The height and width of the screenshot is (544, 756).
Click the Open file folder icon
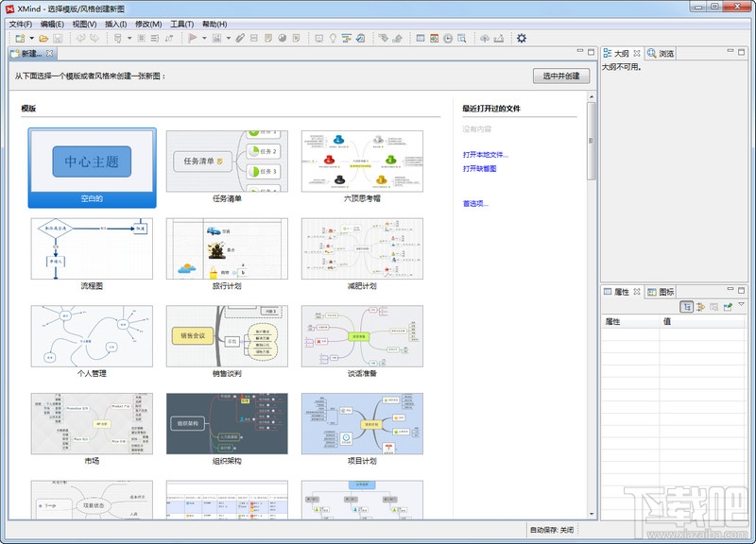coord(43,38)
